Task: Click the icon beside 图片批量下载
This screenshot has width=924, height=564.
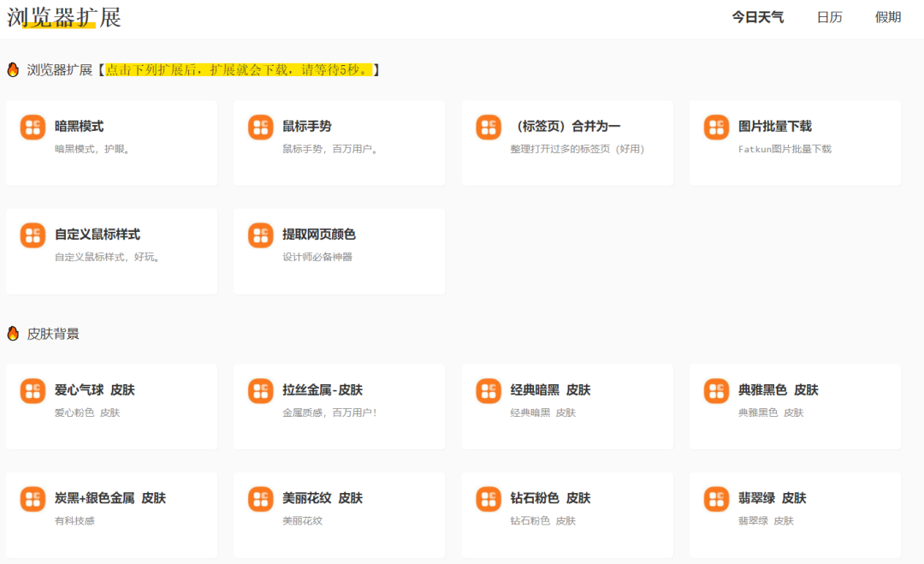Action: [717, 127]
